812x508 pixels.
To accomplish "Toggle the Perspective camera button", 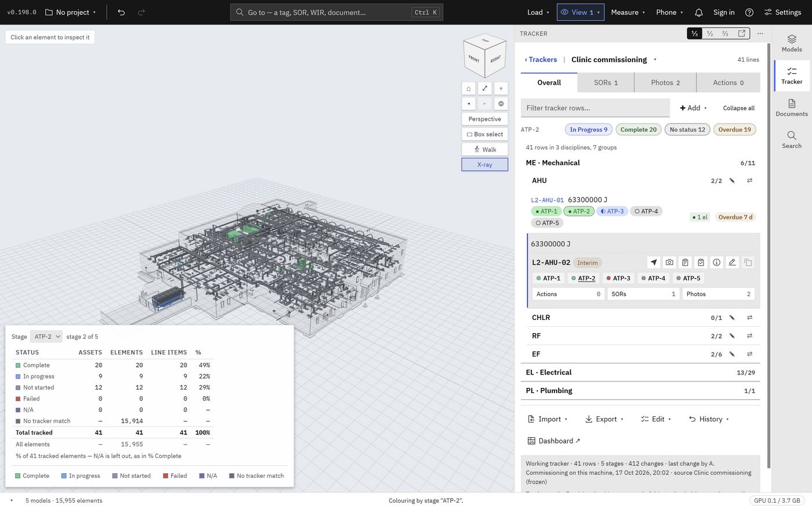I will tap(485, 119).
